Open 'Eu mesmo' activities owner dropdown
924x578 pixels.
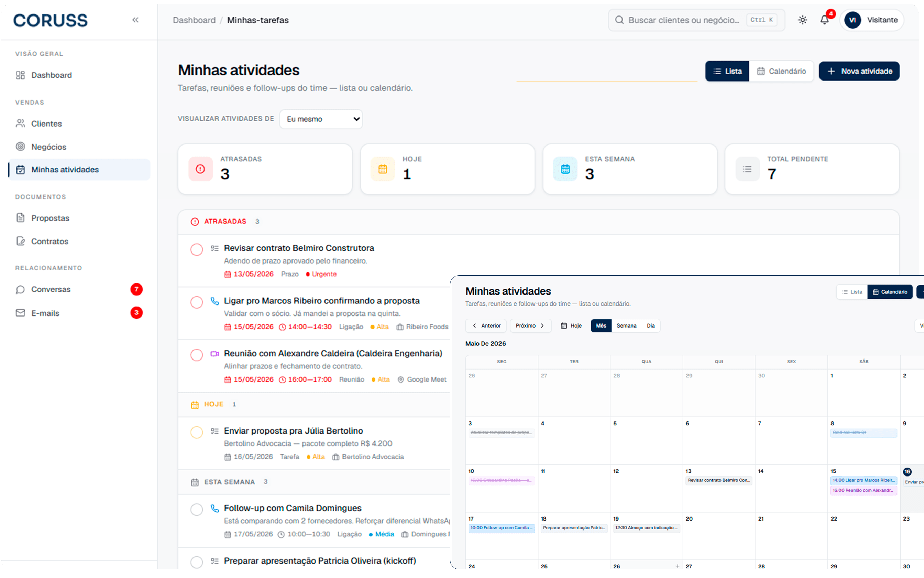321,119
